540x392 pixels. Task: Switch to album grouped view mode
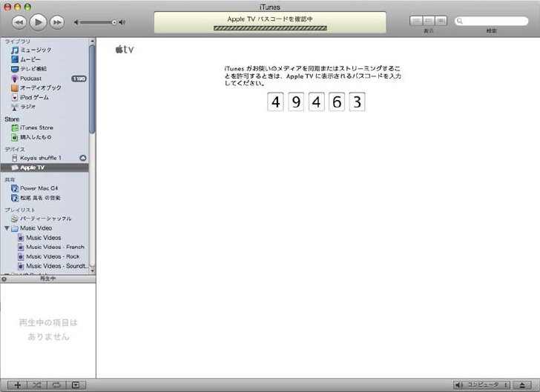(429, 21)
